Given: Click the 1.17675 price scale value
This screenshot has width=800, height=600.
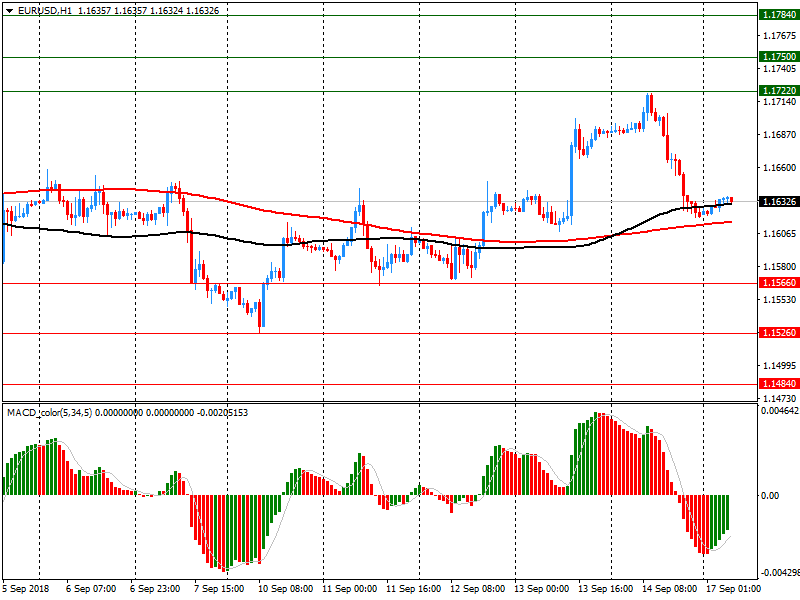Looking at the screenshot, I should [x=779, y=35].
